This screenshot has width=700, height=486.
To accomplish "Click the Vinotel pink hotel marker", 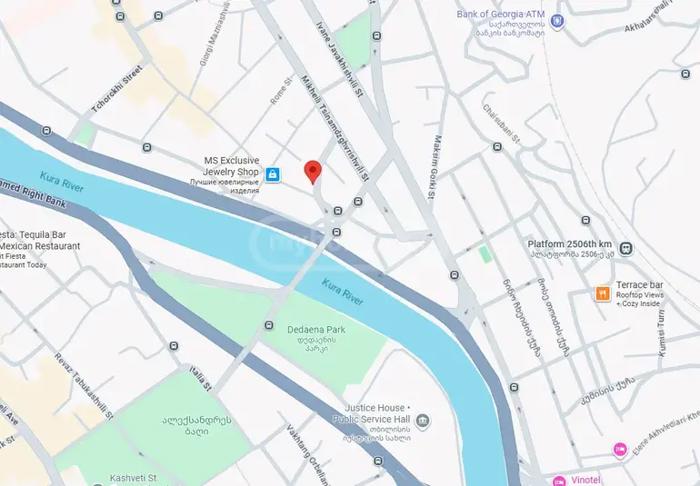I will pyautogui.click(x=559, y=480).
